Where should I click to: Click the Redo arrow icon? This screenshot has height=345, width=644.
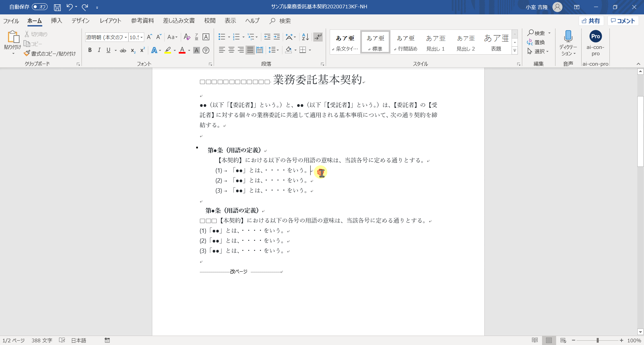click(85, 7)
